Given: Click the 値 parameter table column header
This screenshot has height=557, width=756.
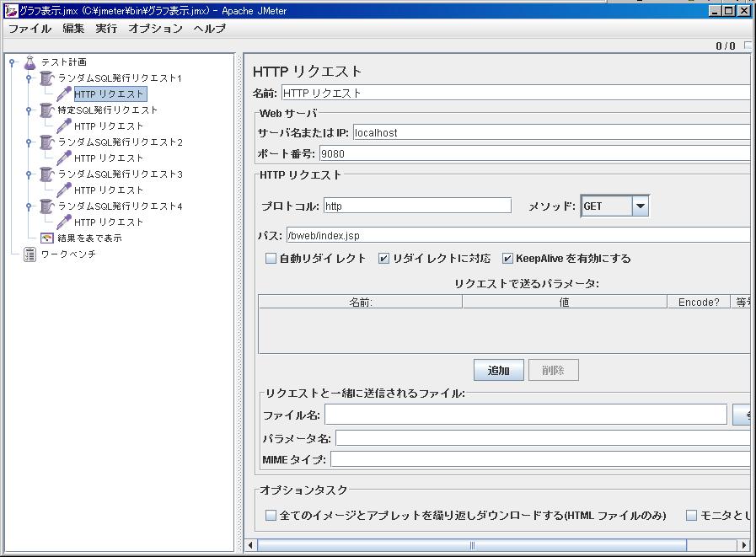Looking at the screenshot, I should pyautogui.click(x=565, y=302).
